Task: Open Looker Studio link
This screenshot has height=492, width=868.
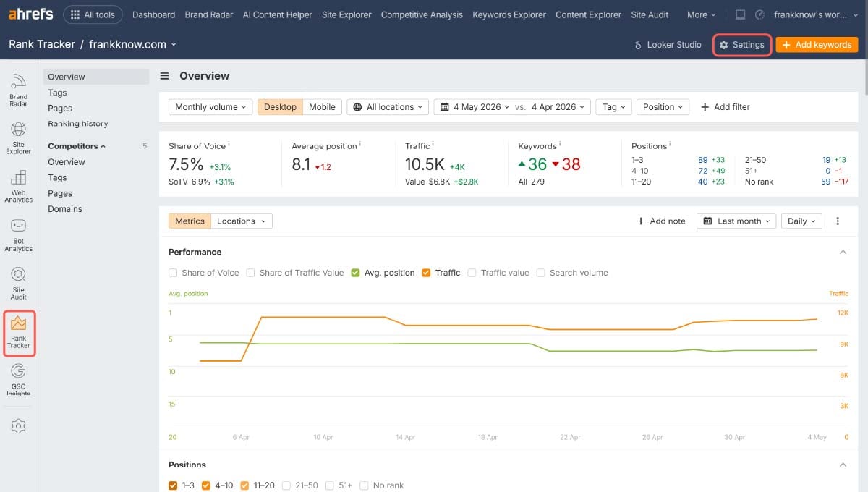Action: [x=668, y=45]
